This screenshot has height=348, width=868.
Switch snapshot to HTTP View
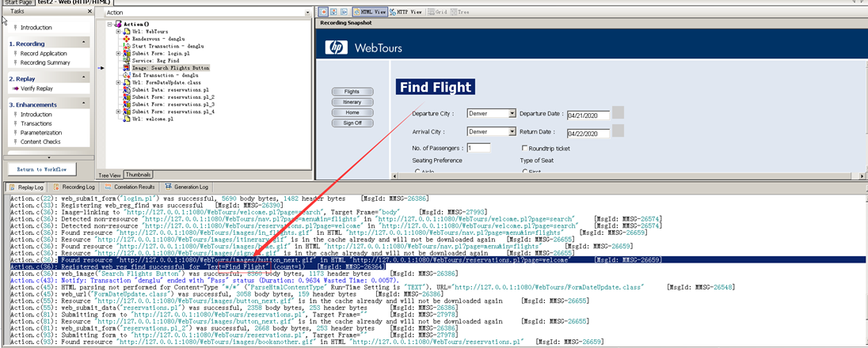[406, 11]
